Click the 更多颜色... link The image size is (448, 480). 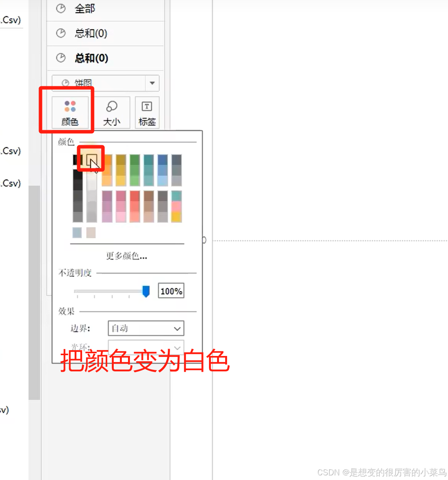(126, 256)
